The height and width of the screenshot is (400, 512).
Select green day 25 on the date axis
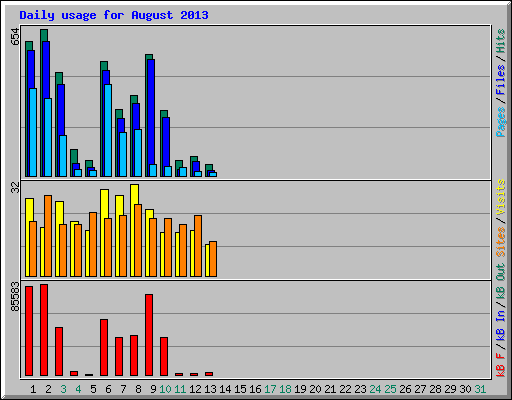(390, 389)
